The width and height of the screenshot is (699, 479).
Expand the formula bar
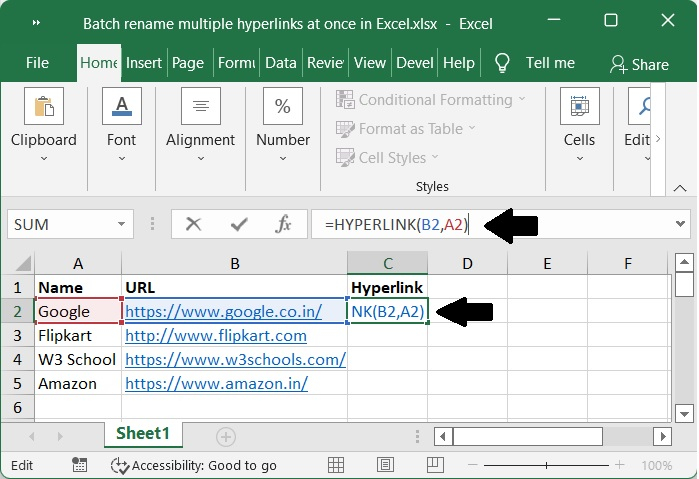680,225
